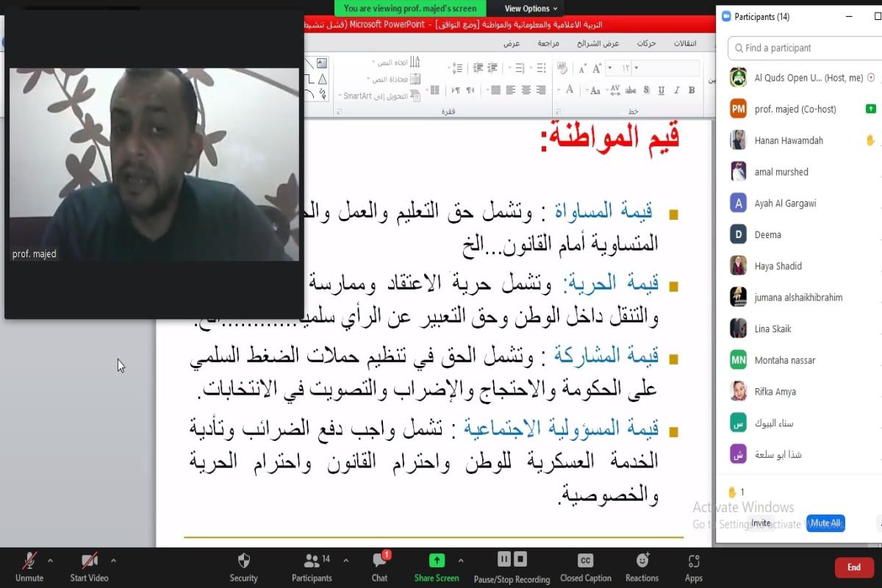This screenshot has height=588, width=882.
Task: Click the left-to-right text direction icon
Action: 456,90
